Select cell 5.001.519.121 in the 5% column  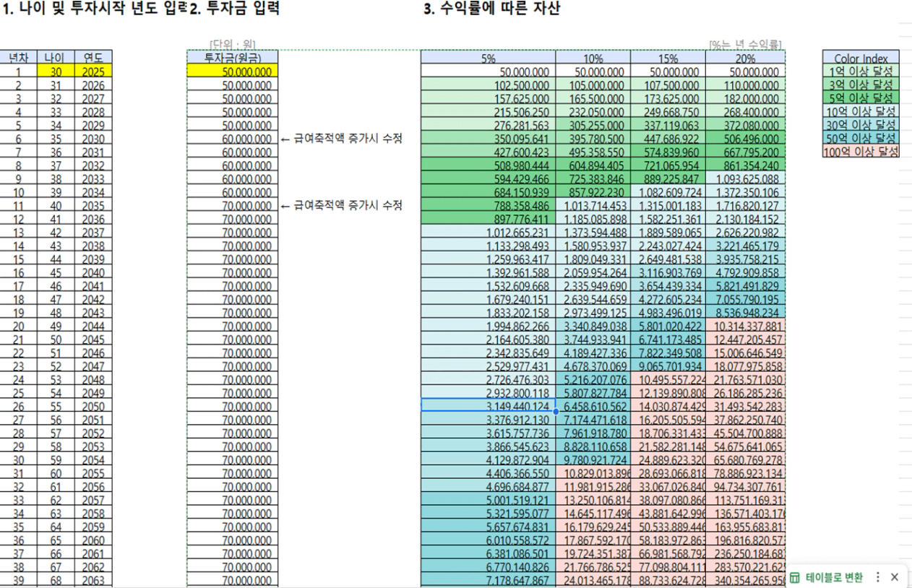(489, 500)
